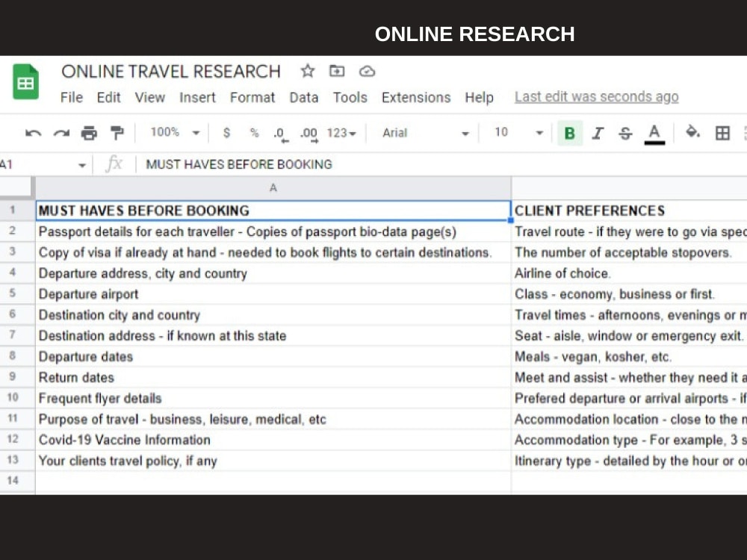Select cell 'Covid-19 Vaccine Information'
Image resolution: width=747 pixels, height=560 pixels.
(x=273, y=440)
